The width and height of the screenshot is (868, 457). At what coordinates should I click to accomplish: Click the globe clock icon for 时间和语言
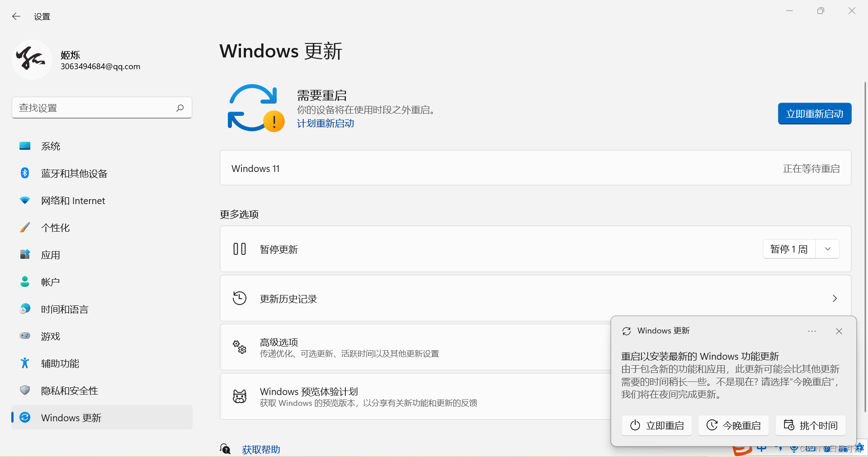point(25,309)
